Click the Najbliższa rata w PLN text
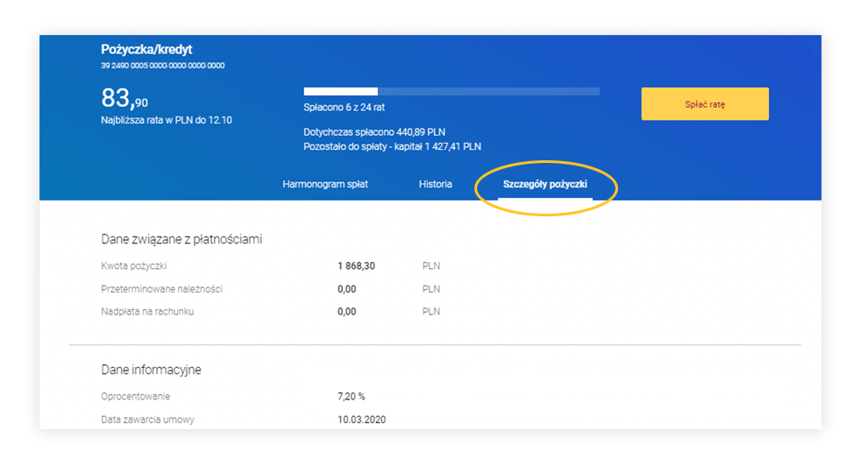This screenshot has height=473, width=868. (167, 120)
